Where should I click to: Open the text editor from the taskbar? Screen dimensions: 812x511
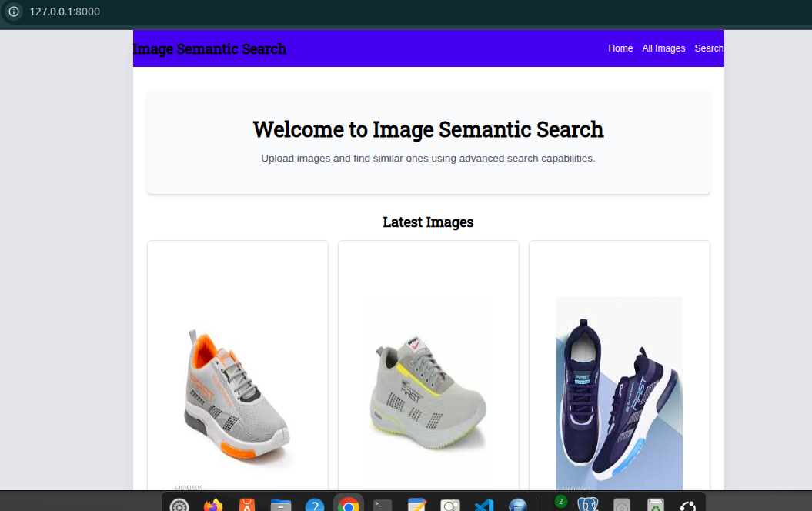416,504
